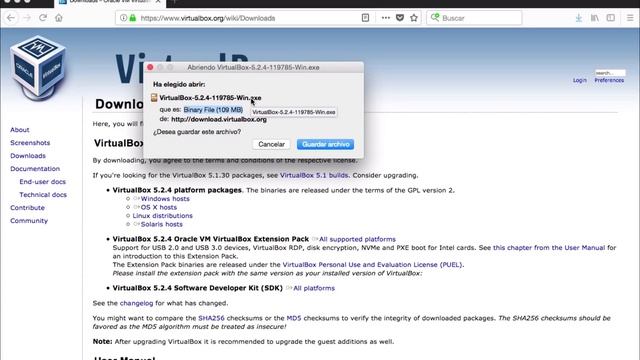Download Solaris hosts package
Screen dimensions: 640x360
pos(162,224)
